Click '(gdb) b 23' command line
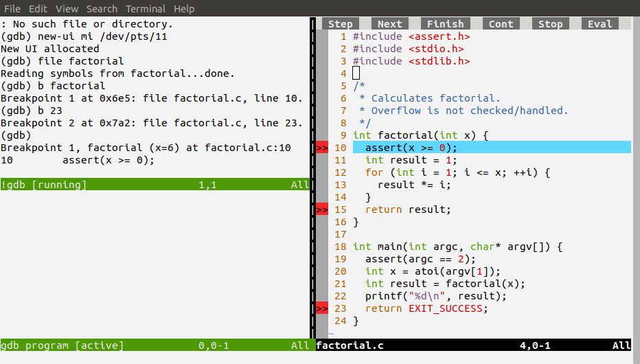 tap(32, 110)
